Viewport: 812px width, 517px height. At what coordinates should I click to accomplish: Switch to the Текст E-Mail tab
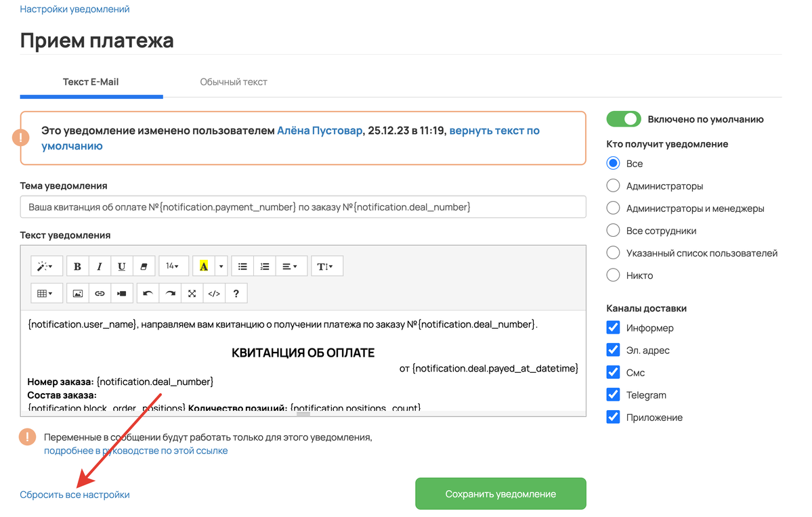(x=91, y=82)
